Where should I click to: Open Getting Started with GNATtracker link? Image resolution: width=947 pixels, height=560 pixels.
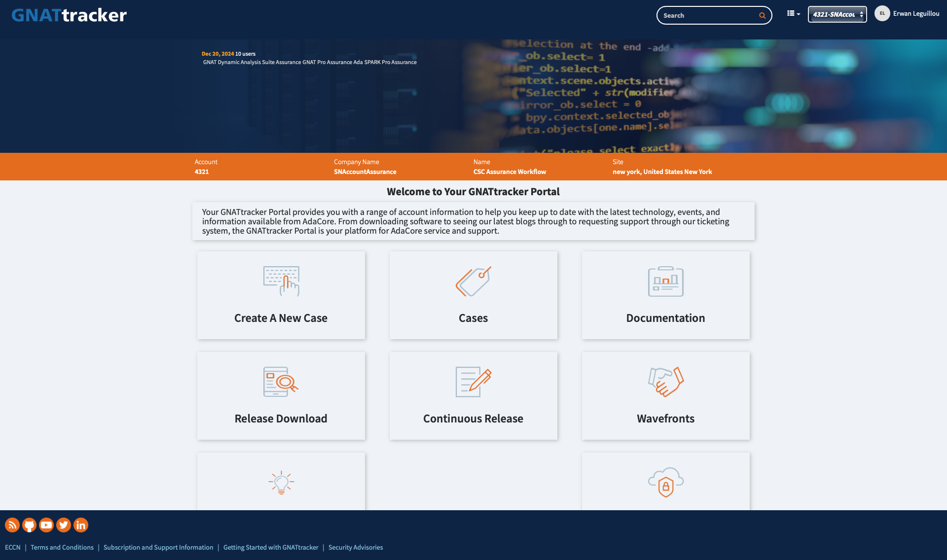coord(271,548)
